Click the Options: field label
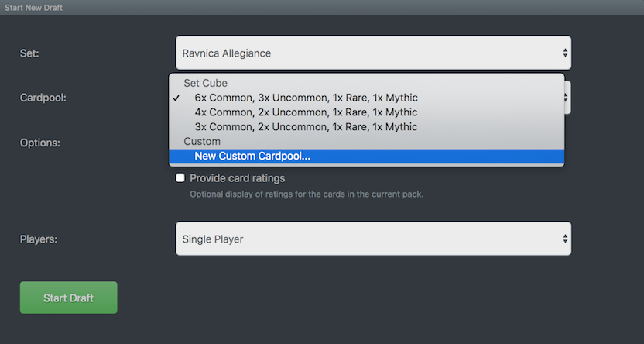 point(39,143)
